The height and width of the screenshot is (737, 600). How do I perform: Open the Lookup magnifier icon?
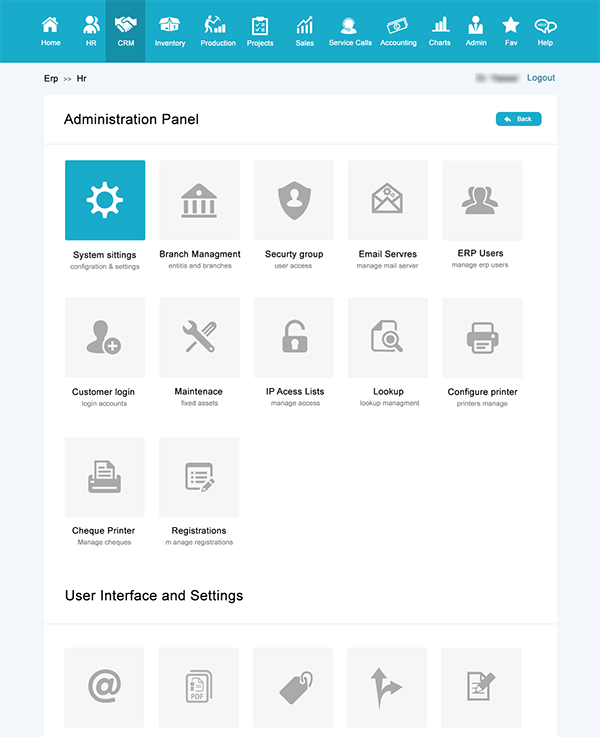[x=387, y=338]
